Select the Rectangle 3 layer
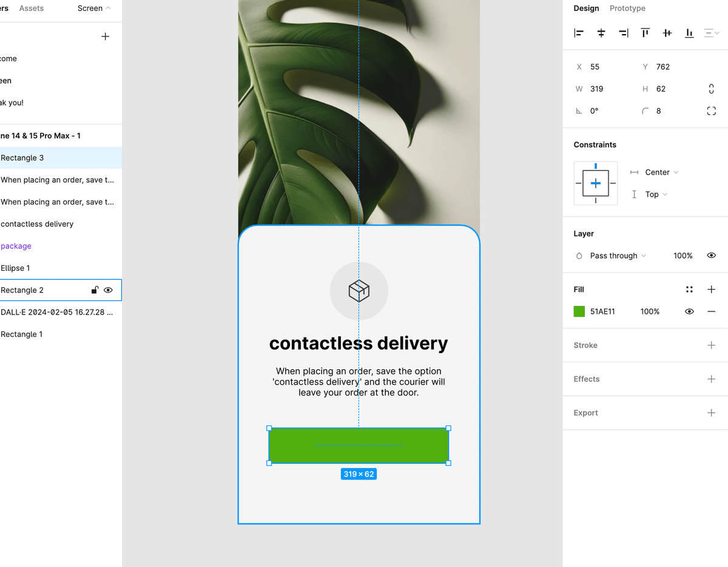 pos(61,158)
